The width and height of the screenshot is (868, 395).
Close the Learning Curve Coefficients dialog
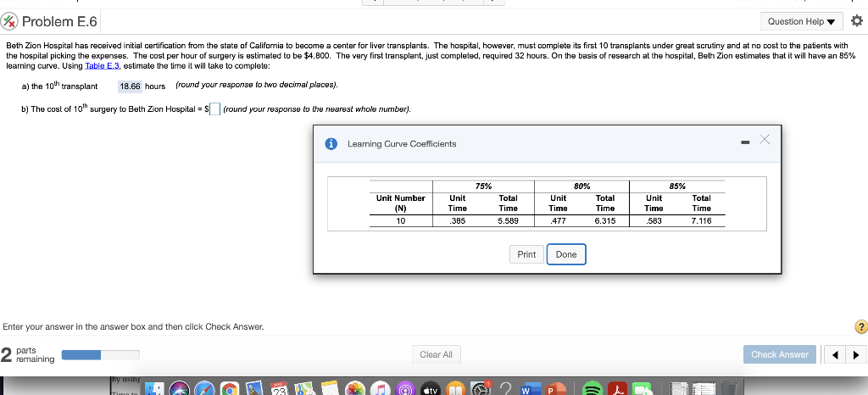pyautogui.click(x=765, y=140)
